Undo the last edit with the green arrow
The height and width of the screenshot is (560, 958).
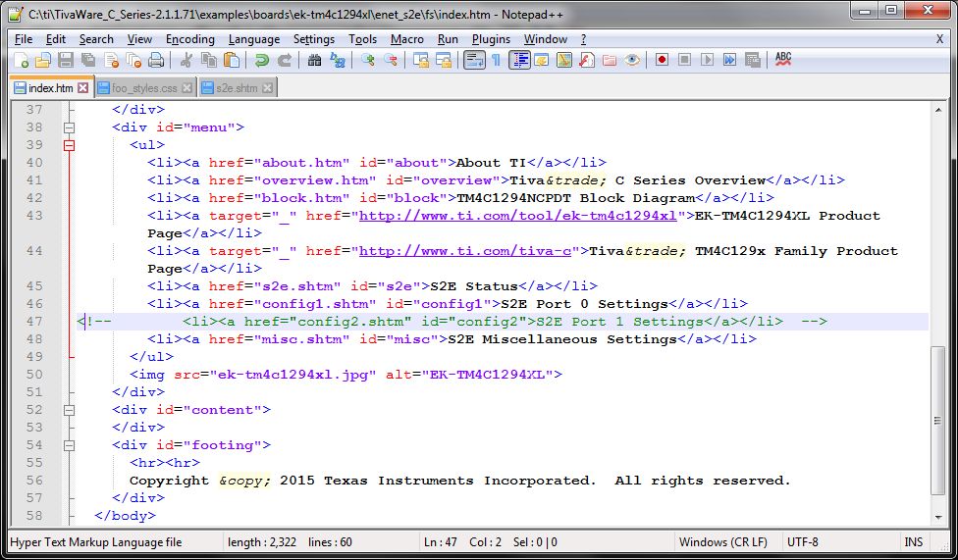coord(261,60)
